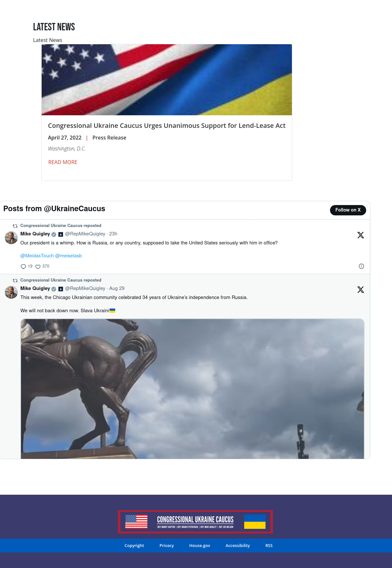Screen dimensions: 392x568
Task: Open Accessibility footer link
Action: (238, 545)
